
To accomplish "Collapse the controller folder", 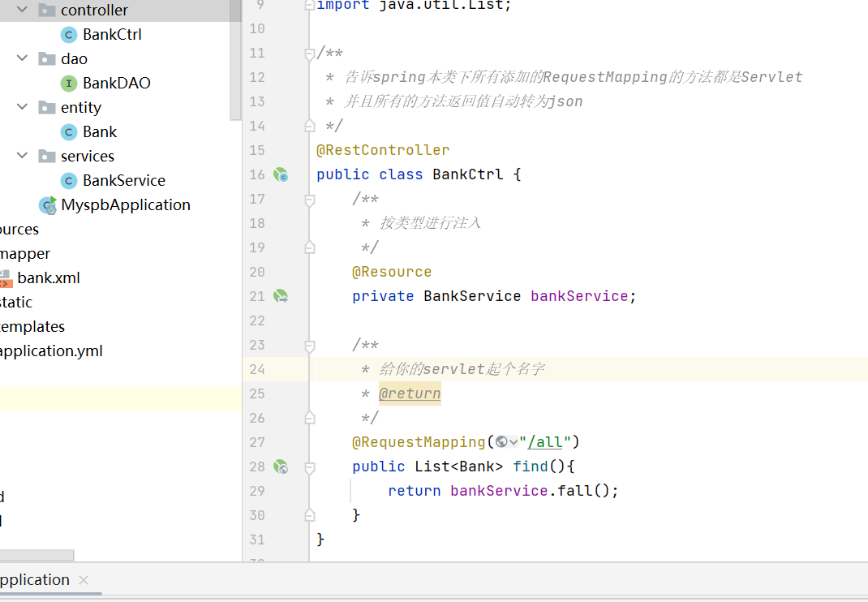I will pos(22,10).
